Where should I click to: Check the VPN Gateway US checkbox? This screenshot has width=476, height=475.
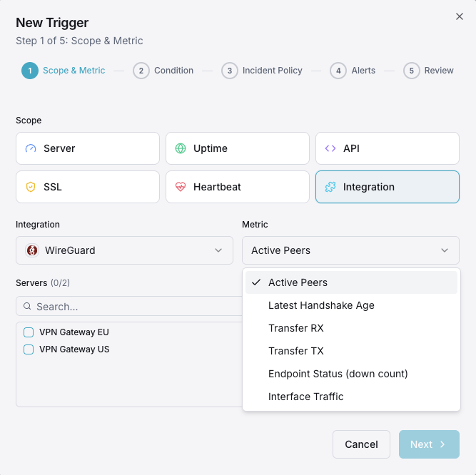(29, 349)
